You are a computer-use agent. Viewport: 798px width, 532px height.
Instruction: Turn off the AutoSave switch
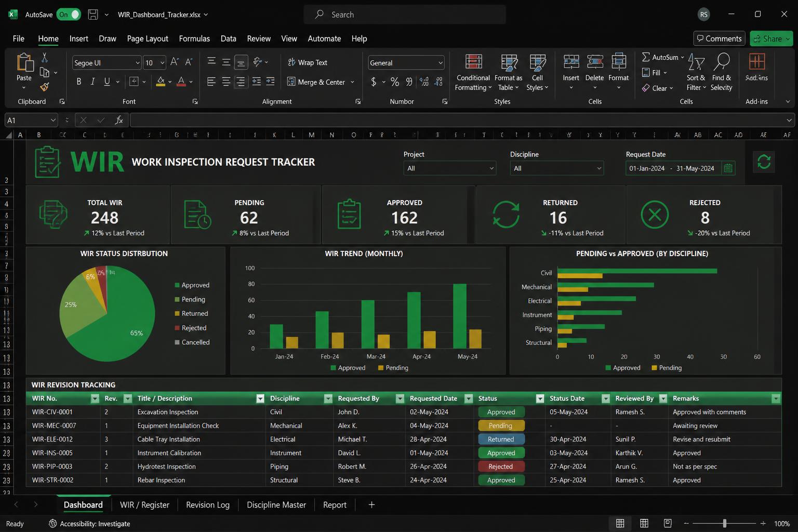[x=69, y=15]
